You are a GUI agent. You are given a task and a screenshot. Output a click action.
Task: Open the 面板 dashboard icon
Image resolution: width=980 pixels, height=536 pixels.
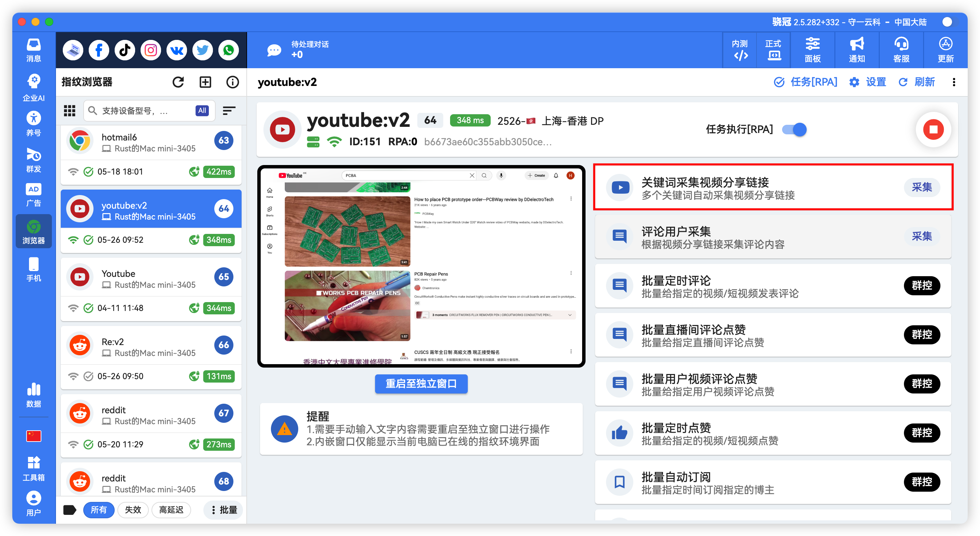(812, 50)
